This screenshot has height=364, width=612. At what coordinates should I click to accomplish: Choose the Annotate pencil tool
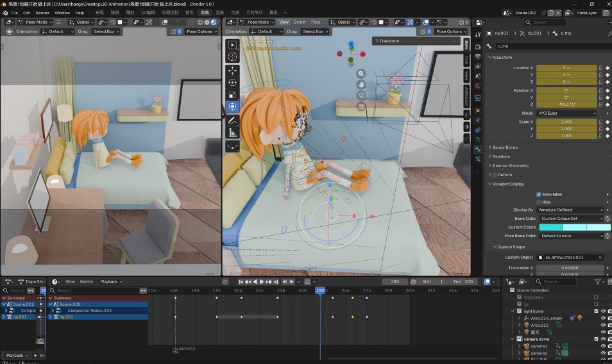pyautogui.click(x=232, y=121)
